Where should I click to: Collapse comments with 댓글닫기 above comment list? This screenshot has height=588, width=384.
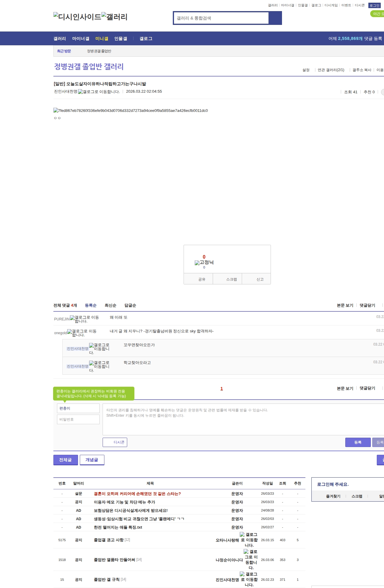point(367,305)
